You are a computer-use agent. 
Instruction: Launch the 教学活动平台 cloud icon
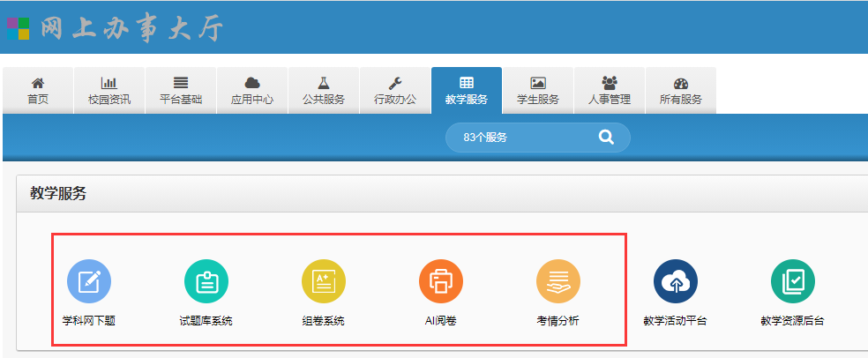676,282
